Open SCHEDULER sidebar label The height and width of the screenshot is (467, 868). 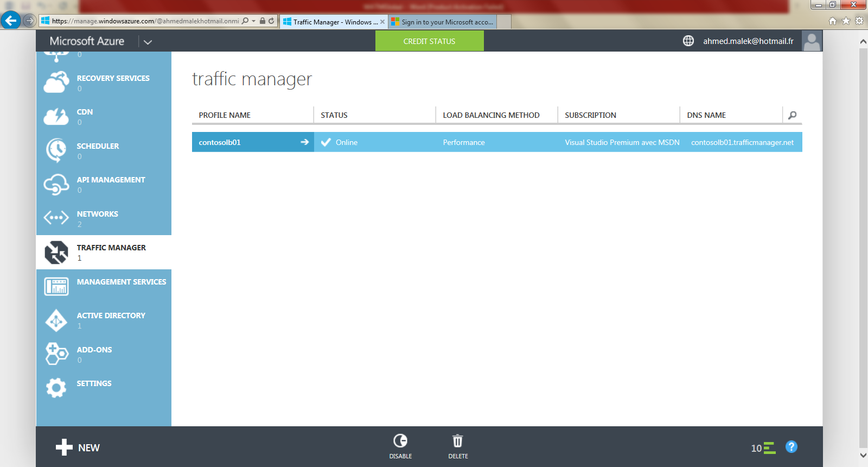tap(98, 146)
